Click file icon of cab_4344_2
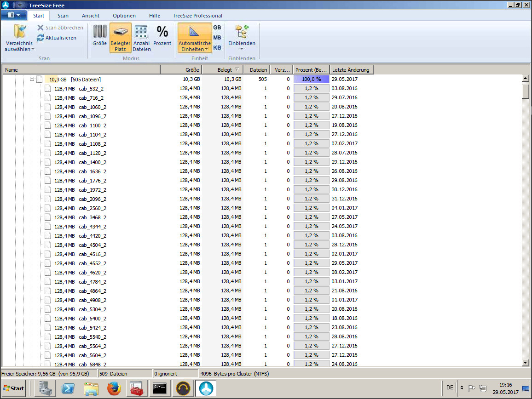This screenshot has height=399, width=532. click(x=47, y=227)
